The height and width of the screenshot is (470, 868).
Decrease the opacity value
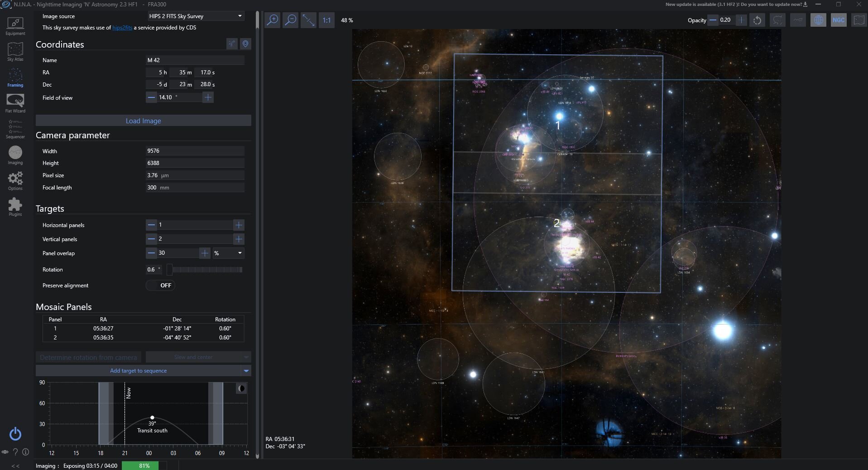[x=713, y=20]
